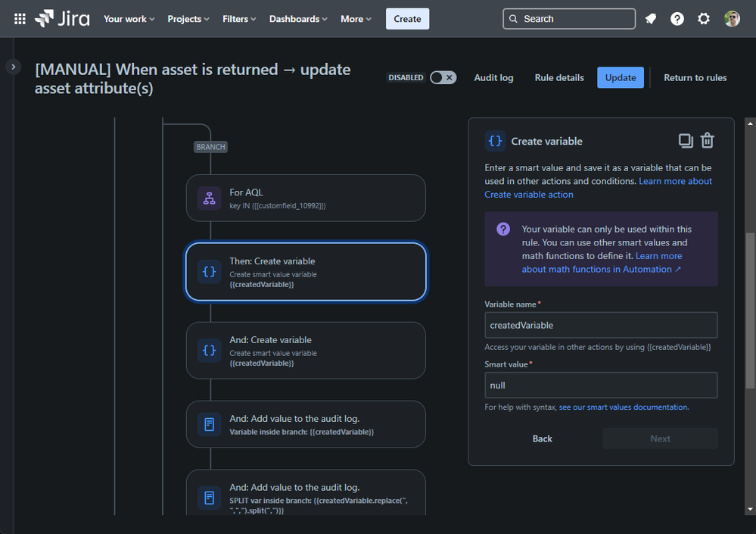The width and height of the screenshot is (756, 534).
Task: Click the scrollbar up arrow
Action: [750, 123]
